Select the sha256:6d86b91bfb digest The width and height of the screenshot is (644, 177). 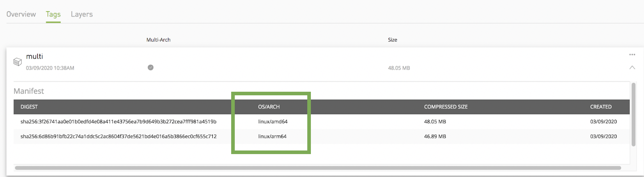118,136
